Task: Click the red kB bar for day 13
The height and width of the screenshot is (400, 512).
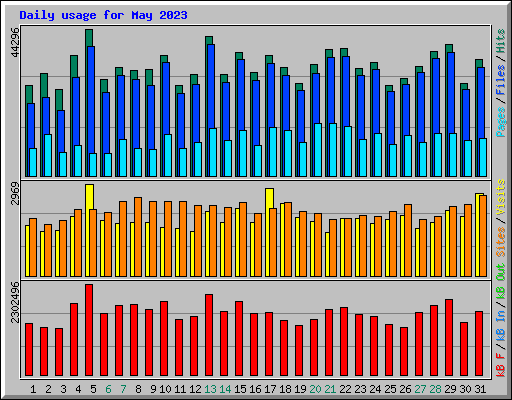Action: [x=209, y=335]
